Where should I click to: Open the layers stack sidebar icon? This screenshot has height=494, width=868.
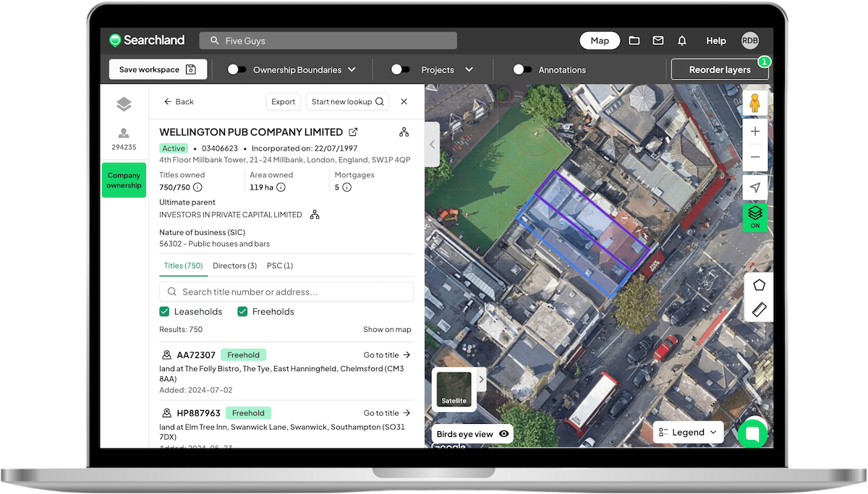point(124,104)
